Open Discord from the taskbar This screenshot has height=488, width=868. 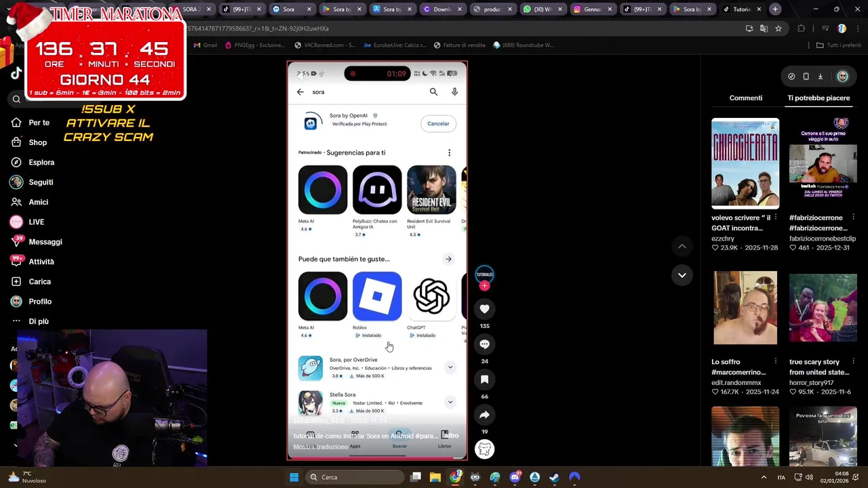point(515,477)
